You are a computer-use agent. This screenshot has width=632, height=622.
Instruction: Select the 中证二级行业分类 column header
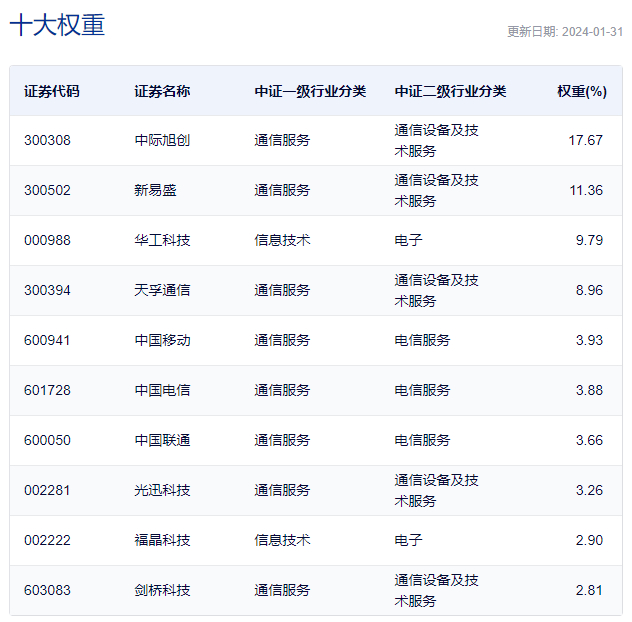coord(450,92)
